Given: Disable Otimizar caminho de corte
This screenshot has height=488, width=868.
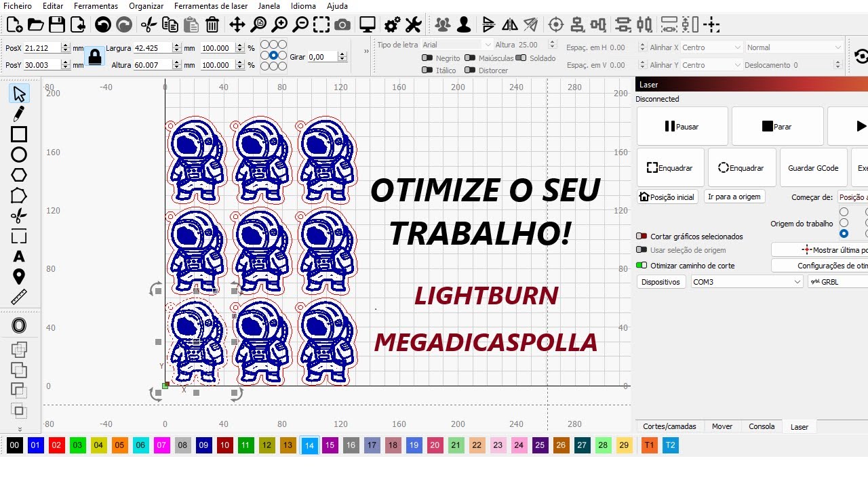Looking at the screenshot, I should point(642,266).
